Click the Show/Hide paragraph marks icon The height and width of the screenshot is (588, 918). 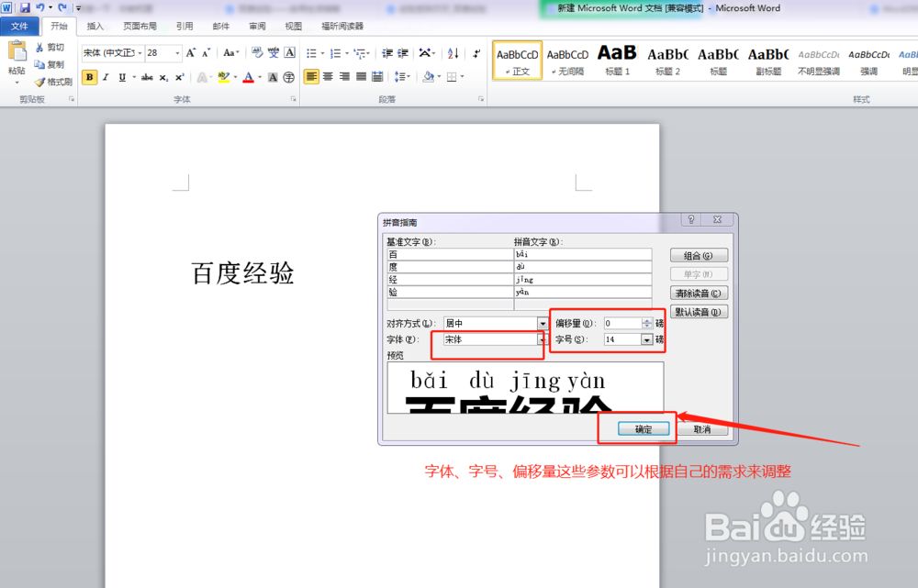[476, 53]
